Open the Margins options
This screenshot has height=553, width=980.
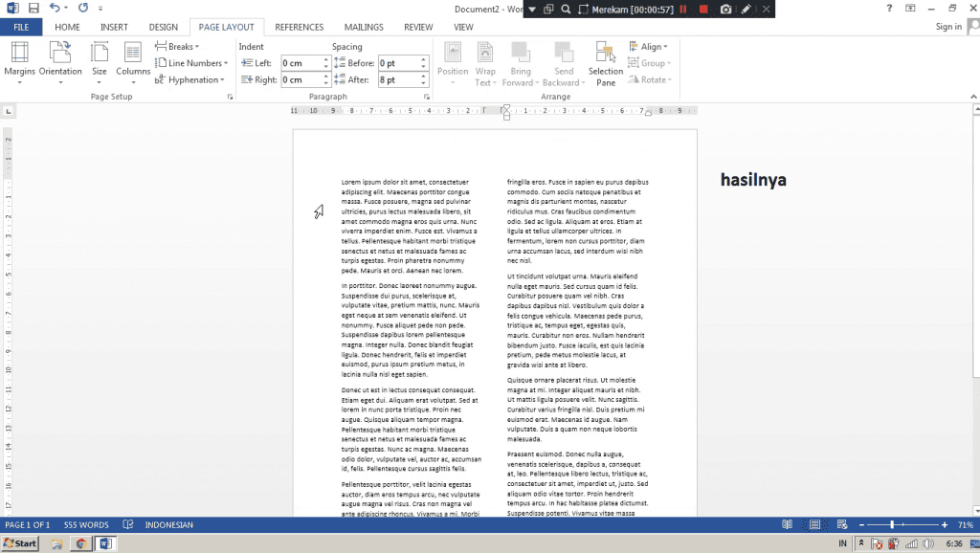(19, 59)
